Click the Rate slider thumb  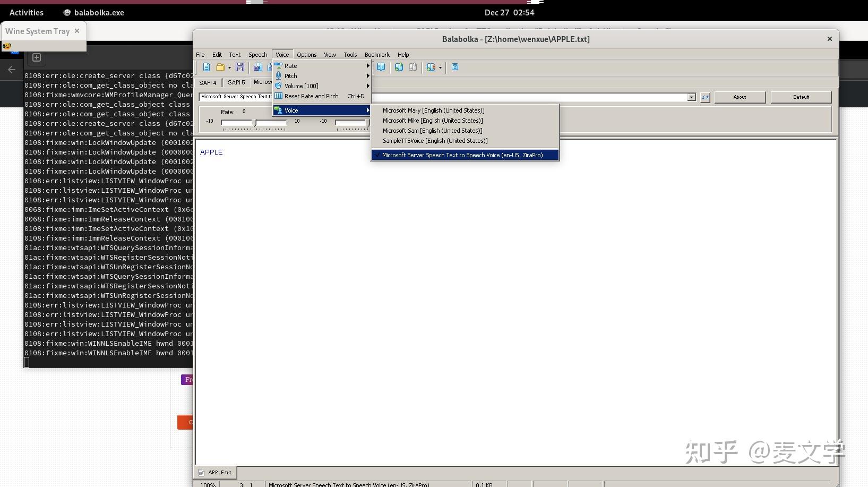pyautogui.click(x=255, y=123)
